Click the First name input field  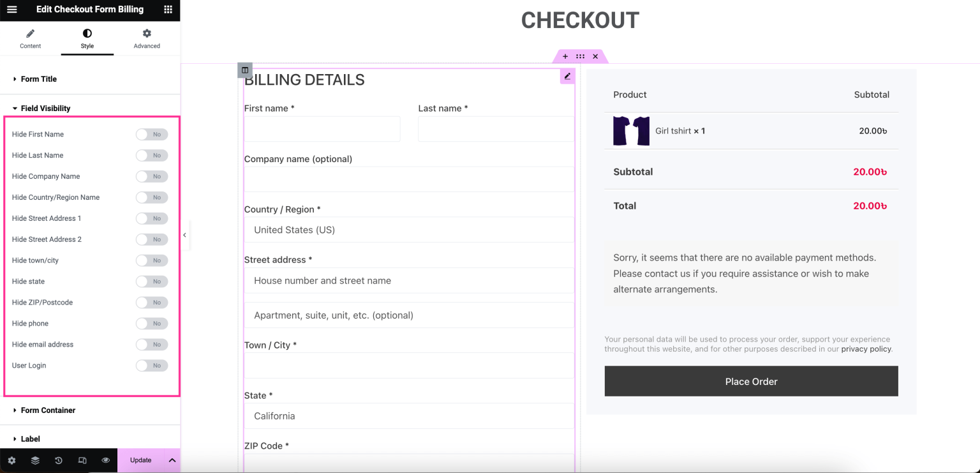pos(322,129)
